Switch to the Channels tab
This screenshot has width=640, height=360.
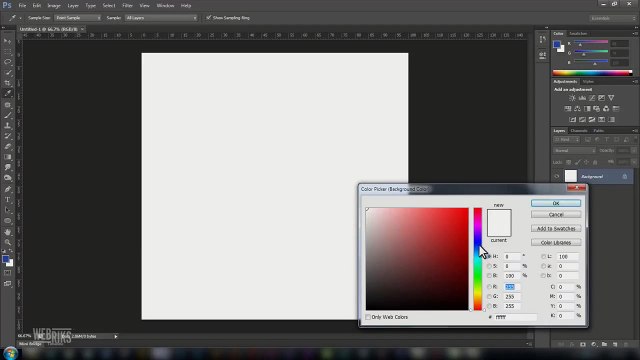coord(579,131)
